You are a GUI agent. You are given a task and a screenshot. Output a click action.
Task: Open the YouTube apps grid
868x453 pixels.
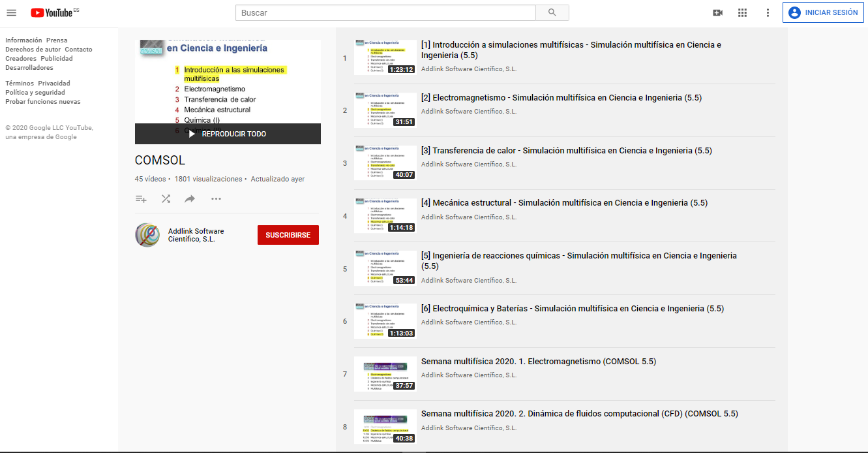pos(742,12)
